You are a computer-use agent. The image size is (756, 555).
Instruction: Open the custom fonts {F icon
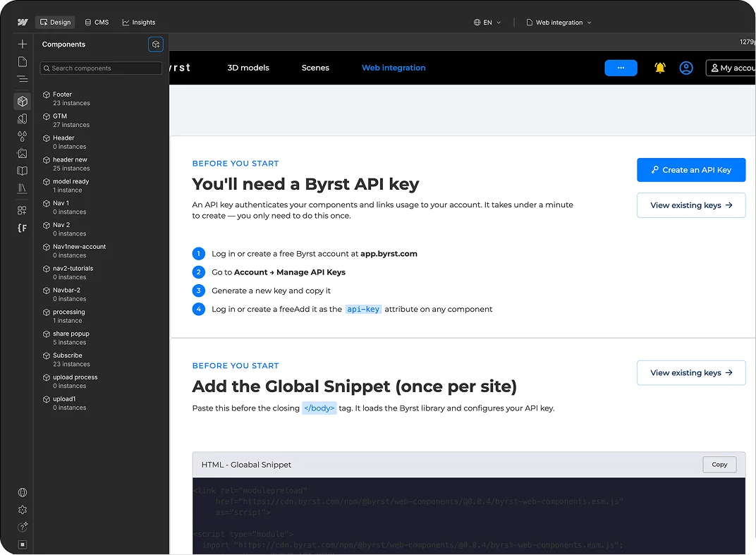(x=22, y=228)
